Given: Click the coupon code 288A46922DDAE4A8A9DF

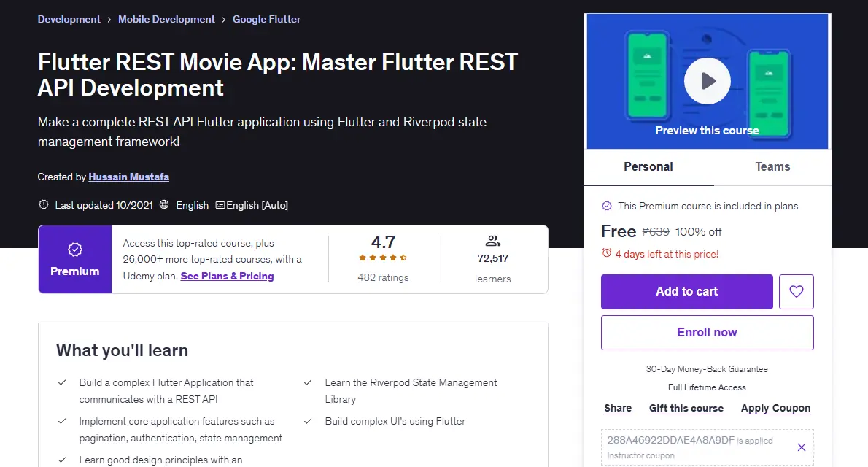Looking at the screenshot, I should 670,441.
